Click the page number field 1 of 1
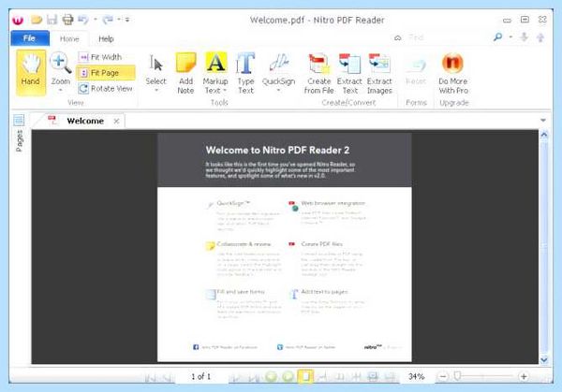 tap(201, 377)
